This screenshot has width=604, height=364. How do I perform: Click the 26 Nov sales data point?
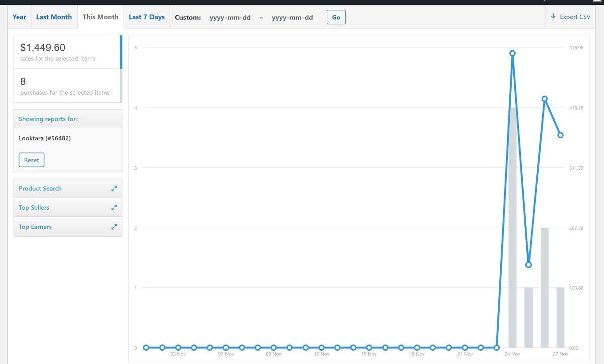[545, 99]
